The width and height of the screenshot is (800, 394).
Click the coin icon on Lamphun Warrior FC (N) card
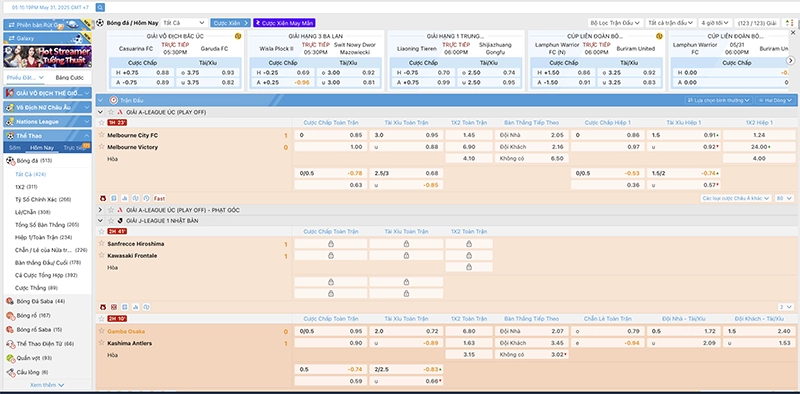tap(659, 36)
